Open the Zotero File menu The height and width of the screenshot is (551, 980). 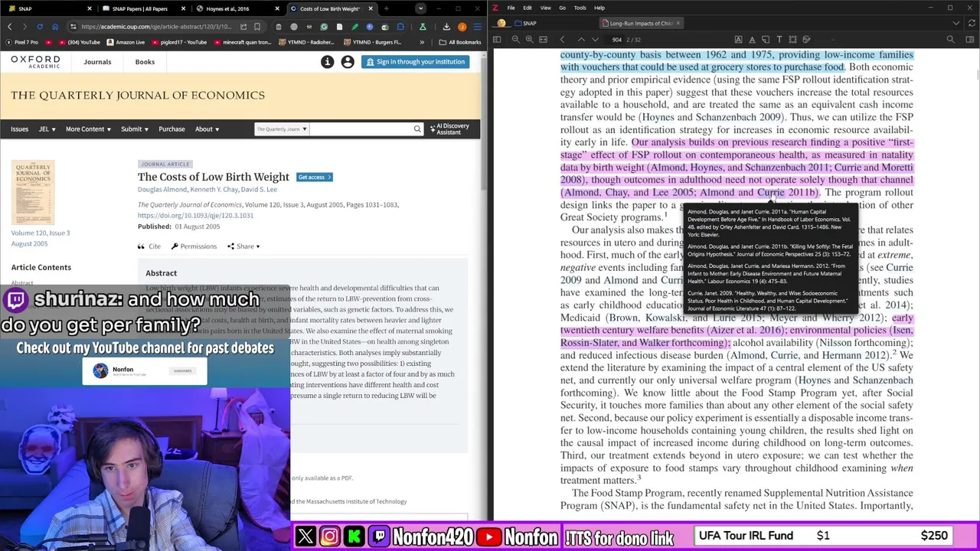click(x=511, y=8)
